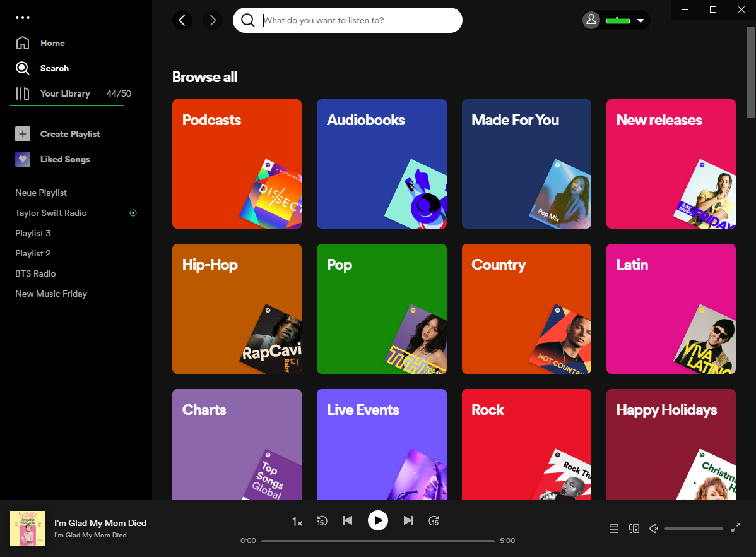Go to previous track

pyautogui.click(x=347, y=520)
